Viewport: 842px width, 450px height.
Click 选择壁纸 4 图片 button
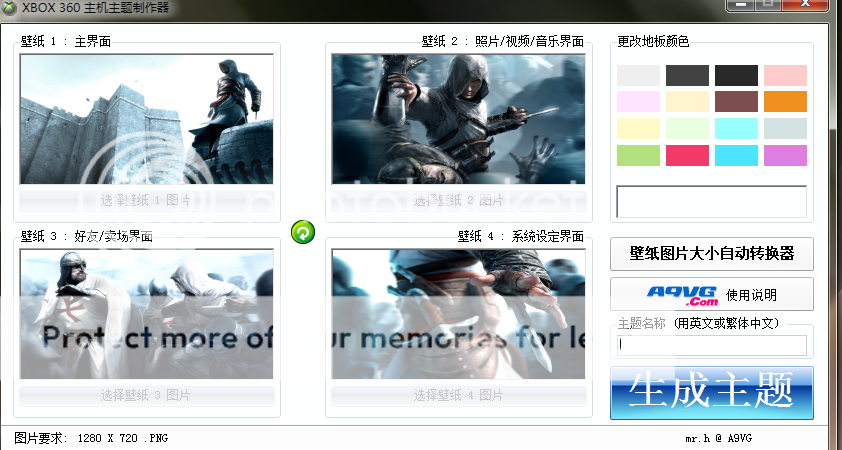pos(459,395)
